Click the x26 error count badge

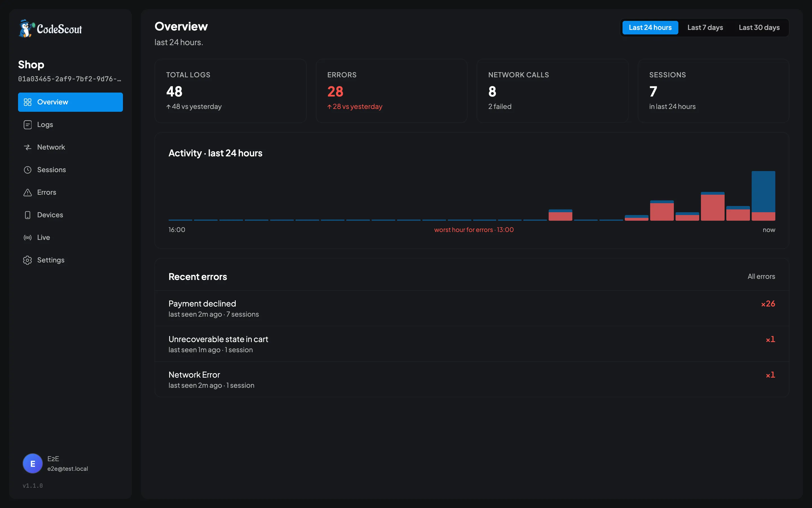[768, 304]
